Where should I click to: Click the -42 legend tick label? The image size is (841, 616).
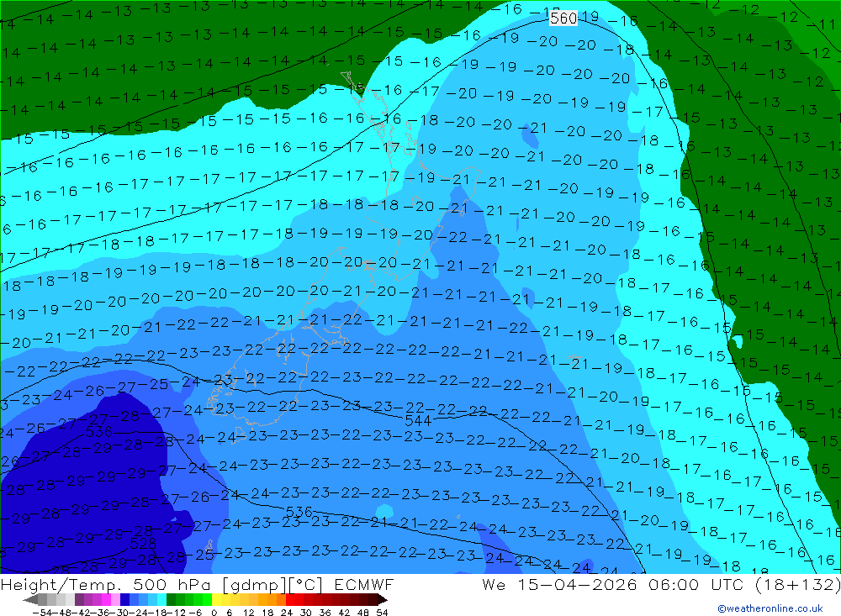point(82,613)
